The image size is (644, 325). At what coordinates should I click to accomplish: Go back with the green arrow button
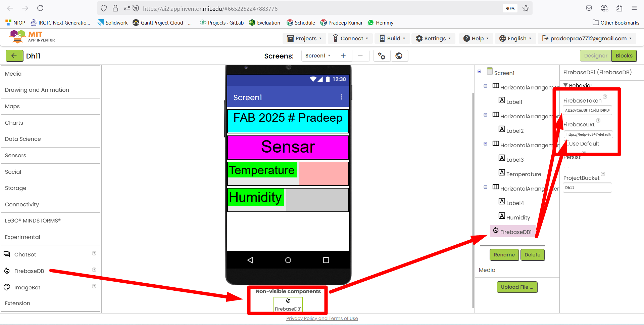point(14,56)
